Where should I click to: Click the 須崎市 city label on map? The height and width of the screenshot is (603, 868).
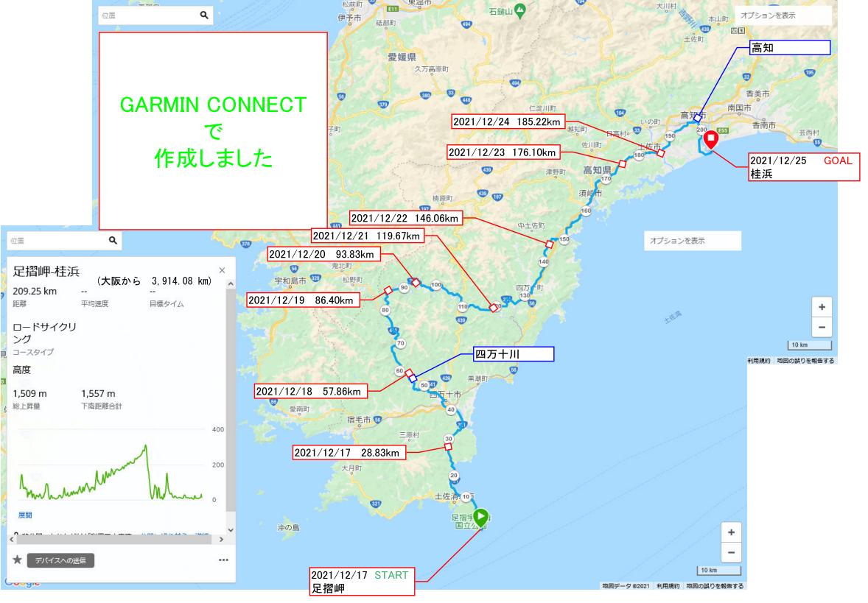590,193
